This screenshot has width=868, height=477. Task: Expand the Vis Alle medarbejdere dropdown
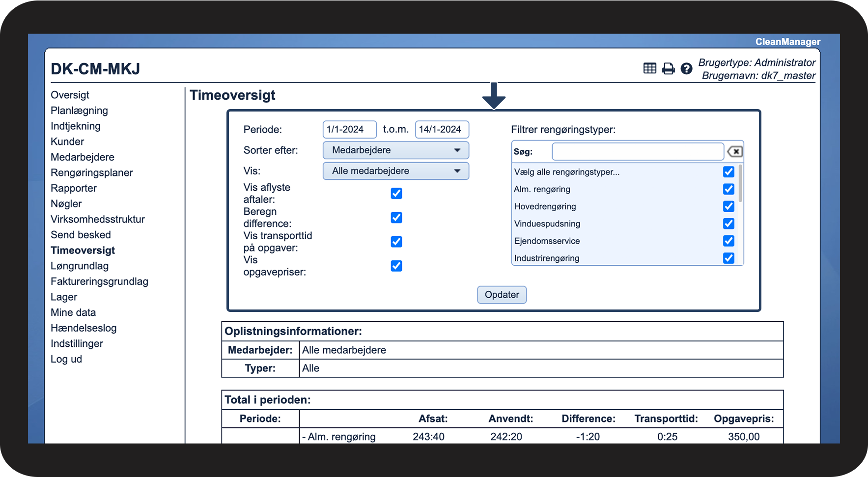[395, 171]
